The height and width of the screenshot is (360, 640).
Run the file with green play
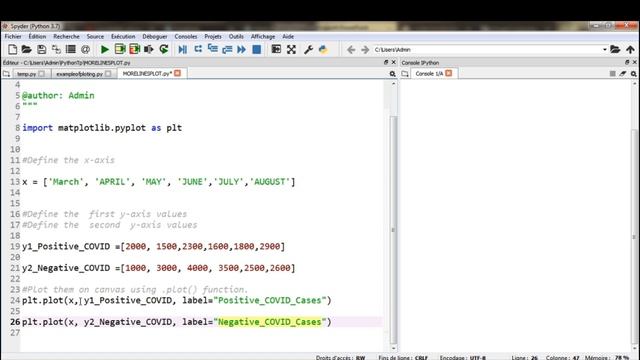click(x=104, y=49)
